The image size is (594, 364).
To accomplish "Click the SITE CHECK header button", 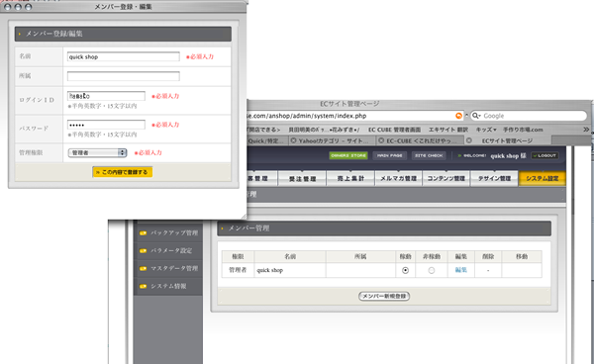I will click(x=429, y=155).
